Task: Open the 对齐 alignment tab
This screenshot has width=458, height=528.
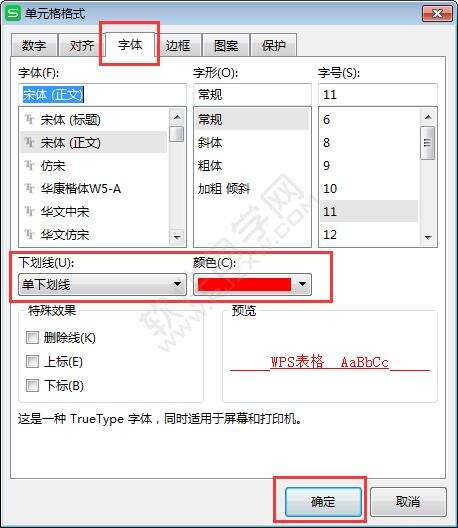Action: (81, 45)
